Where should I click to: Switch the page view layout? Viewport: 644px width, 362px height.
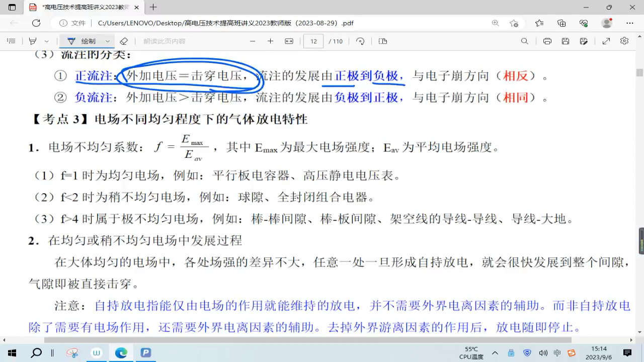[383, 41]
